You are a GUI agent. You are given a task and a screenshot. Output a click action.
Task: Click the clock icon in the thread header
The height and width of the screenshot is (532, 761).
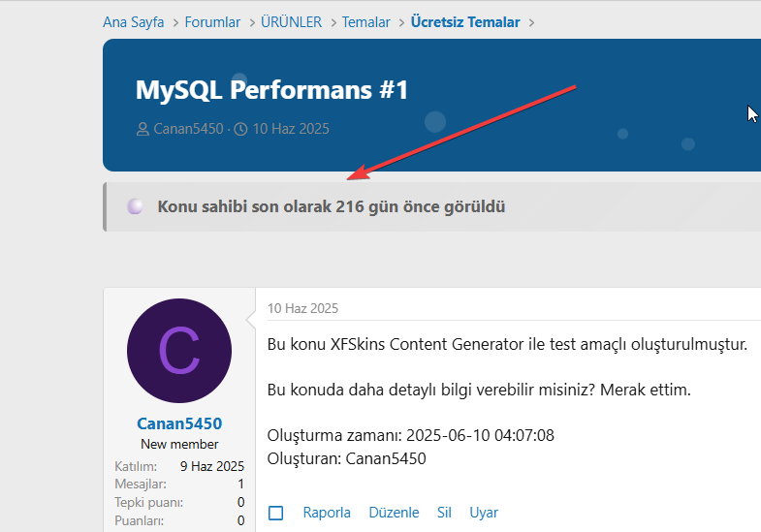(240, 129)
